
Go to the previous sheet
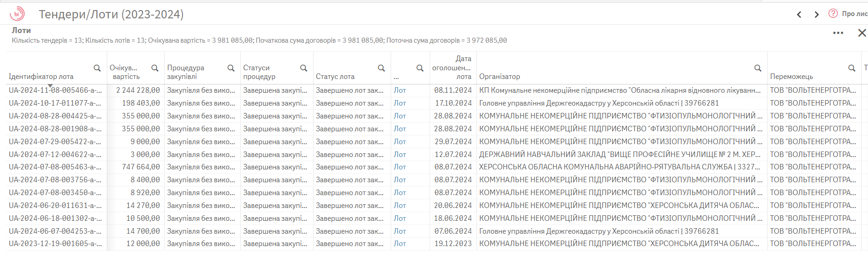pos(799,15)
